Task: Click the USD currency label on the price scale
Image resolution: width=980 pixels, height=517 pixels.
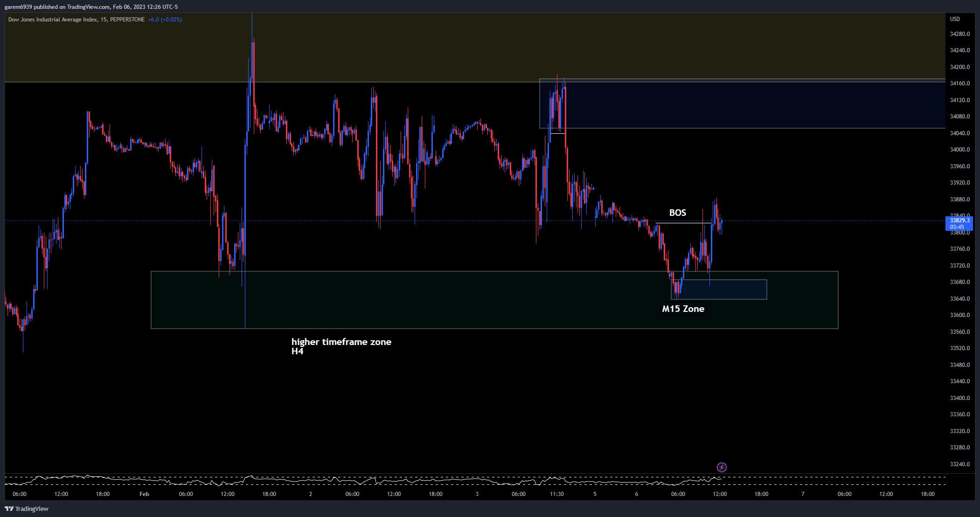Action: point(954,19)
